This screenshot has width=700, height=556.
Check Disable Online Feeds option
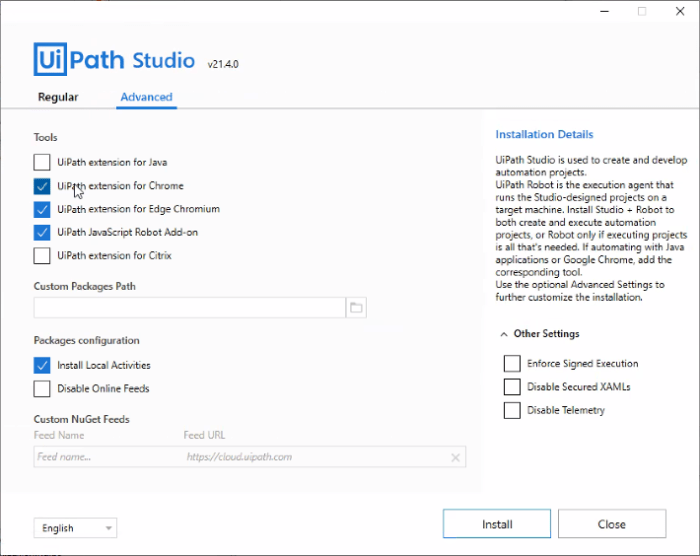42,389
